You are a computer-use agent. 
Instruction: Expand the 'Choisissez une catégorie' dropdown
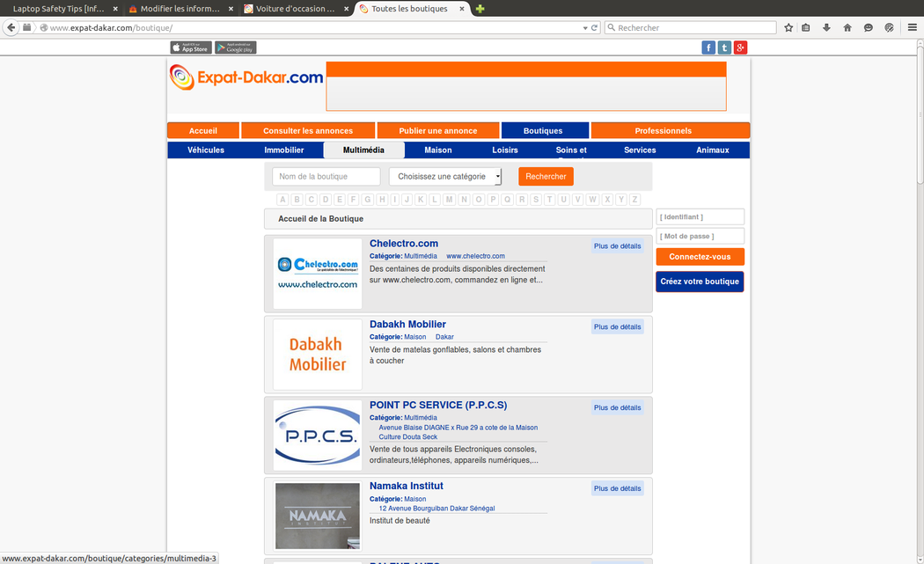[445, 177]
